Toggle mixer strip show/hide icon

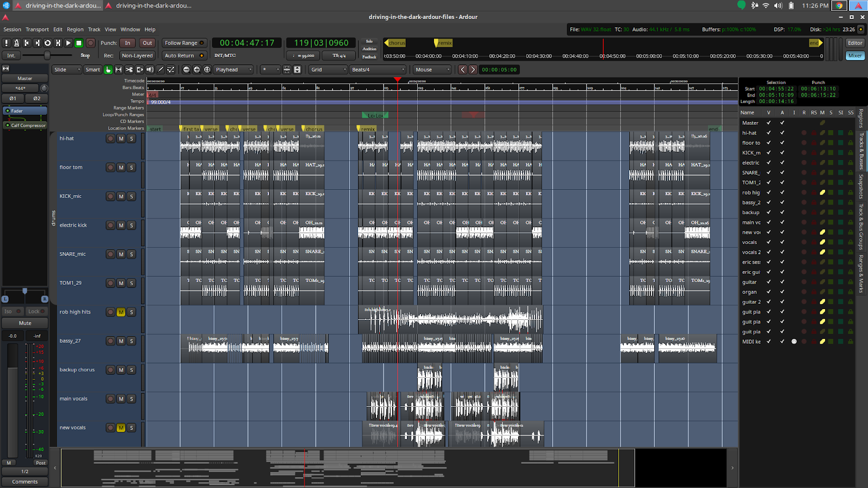(6, 68)
